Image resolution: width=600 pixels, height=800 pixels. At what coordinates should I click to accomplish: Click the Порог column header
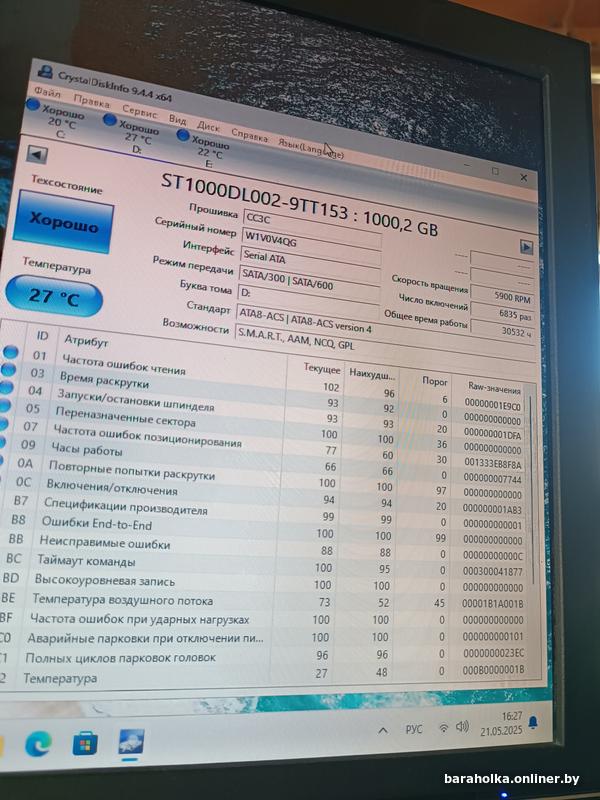435,381
